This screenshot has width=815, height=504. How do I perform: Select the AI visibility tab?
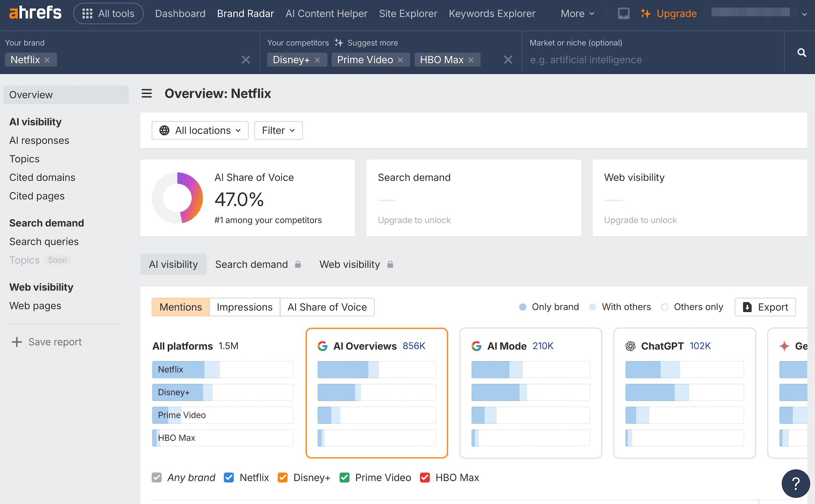pos(173,264)
